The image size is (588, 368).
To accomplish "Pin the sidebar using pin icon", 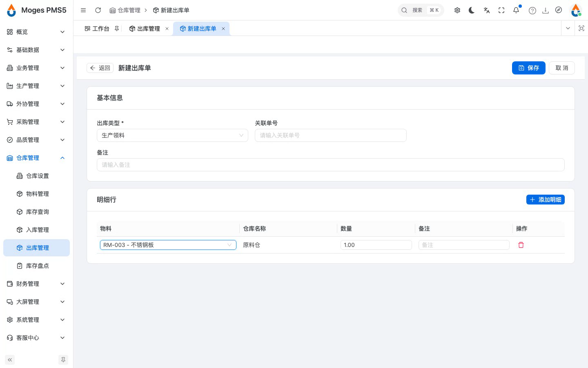I will pyautogui.click(x=63, y=360).
